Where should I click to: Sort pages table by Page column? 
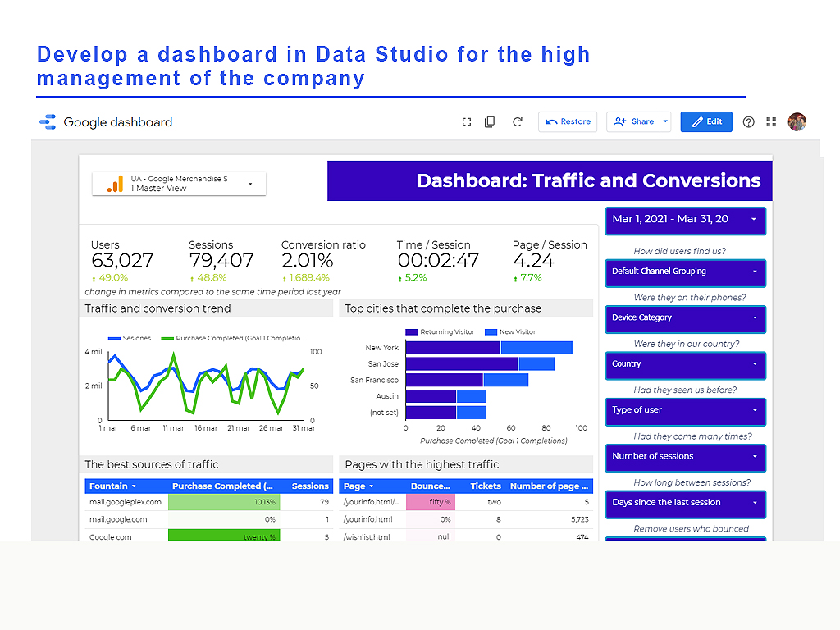(354, 486)
